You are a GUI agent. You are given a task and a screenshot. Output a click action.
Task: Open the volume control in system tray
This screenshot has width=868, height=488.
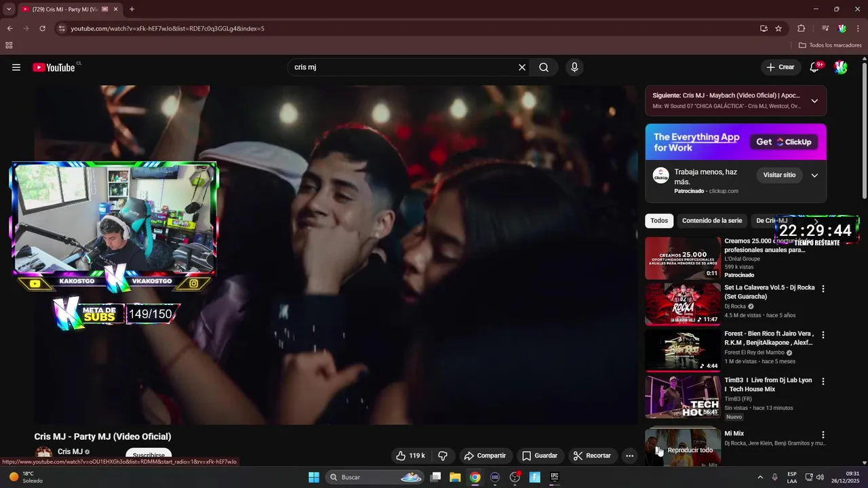point(820,477)
